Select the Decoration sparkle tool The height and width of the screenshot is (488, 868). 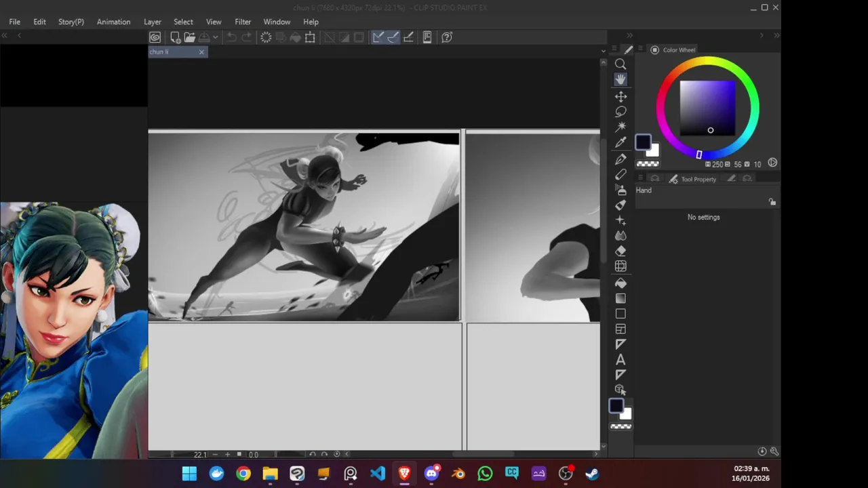click(620, 221)
